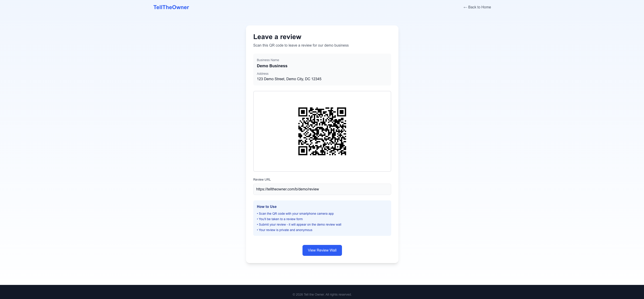Click the 'Address' label

point(263,74)
